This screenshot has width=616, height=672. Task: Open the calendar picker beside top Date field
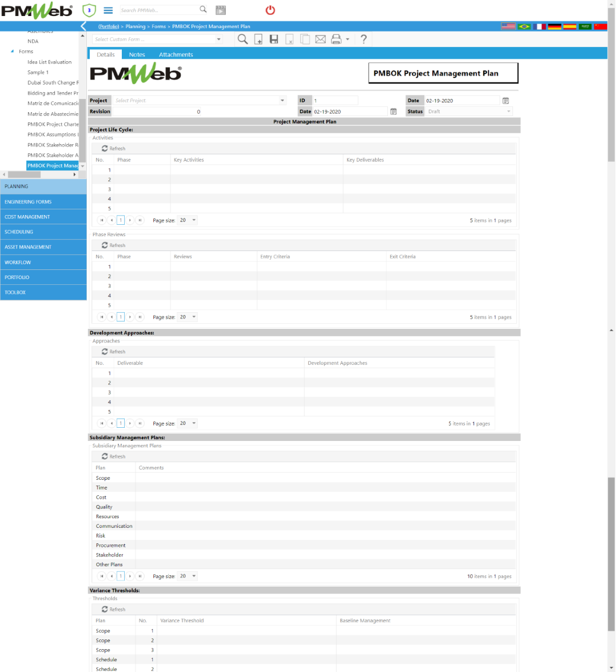tap(506, 101)
